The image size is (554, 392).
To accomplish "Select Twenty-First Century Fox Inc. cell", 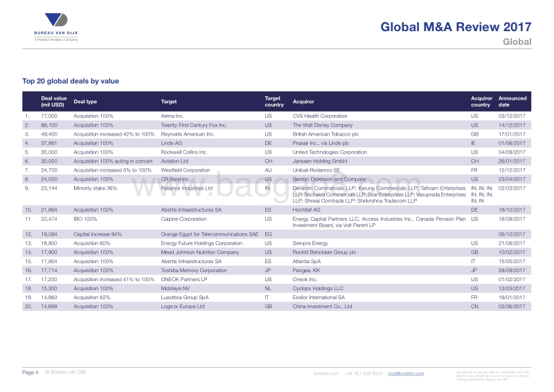I will point(194,125).
